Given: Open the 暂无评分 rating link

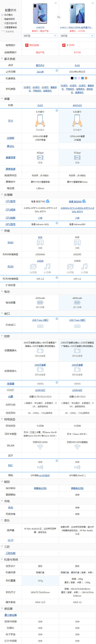Looking at the screenshot, I should [40, 65].
